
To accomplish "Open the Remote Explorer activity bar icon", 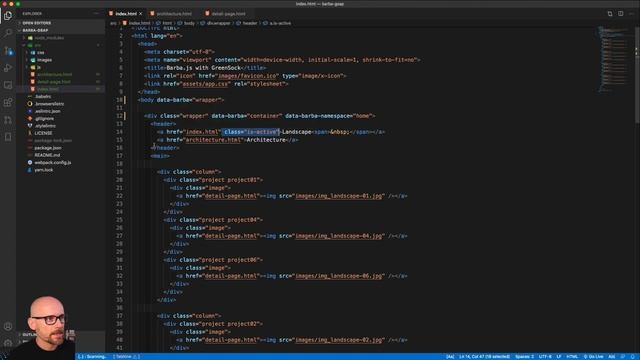I will click(x=8, y=85).
